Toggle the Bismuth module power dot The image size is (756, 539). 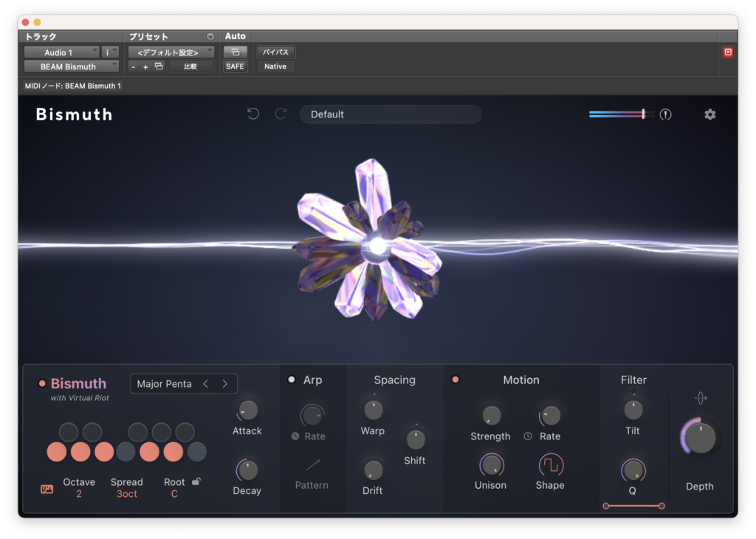point(42,384)
